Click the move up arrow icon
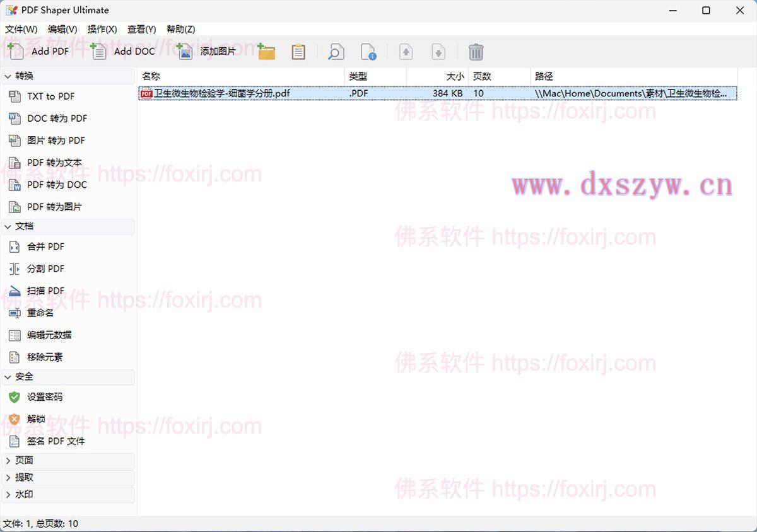Viewport: 757px width, 532px height. (x=406, y=52)
